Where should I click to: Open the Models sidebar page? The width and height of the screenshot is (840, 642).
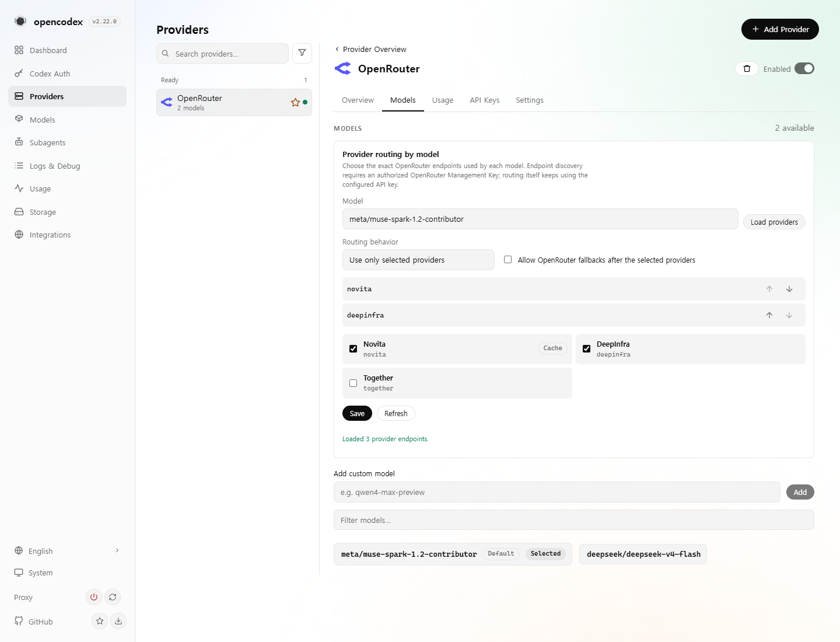(x=67, y=120)
